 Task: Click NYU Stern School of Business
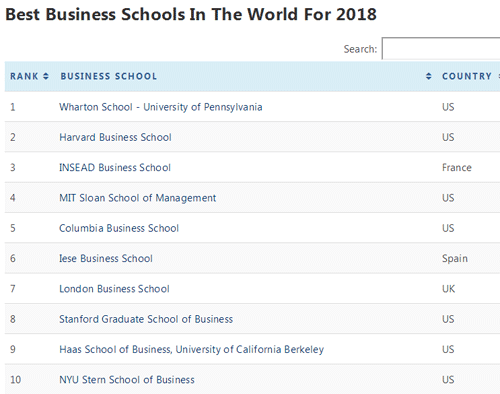[127, 380]
